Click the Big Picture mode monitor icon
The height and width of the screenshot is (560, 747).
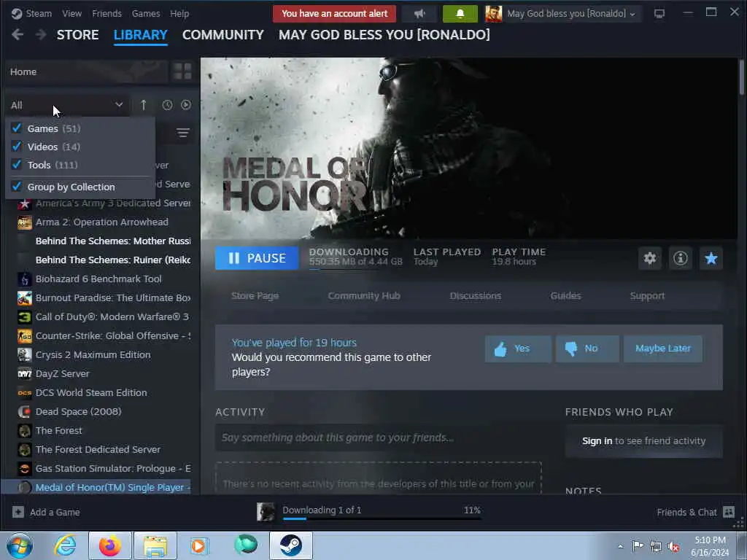coord(659,13)
